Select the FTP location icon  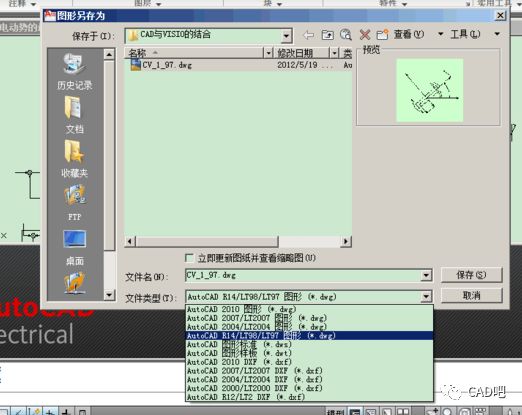point(74,203)
